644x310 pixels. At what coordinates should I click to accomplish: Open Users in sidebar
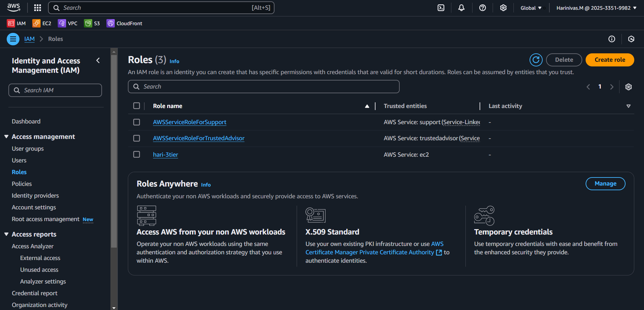click(x=19, y=160)
